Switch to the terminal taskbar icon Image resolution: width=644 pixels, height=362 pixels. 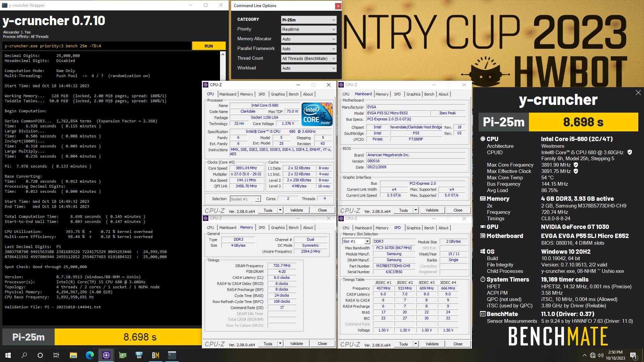[x=172, y=355]
